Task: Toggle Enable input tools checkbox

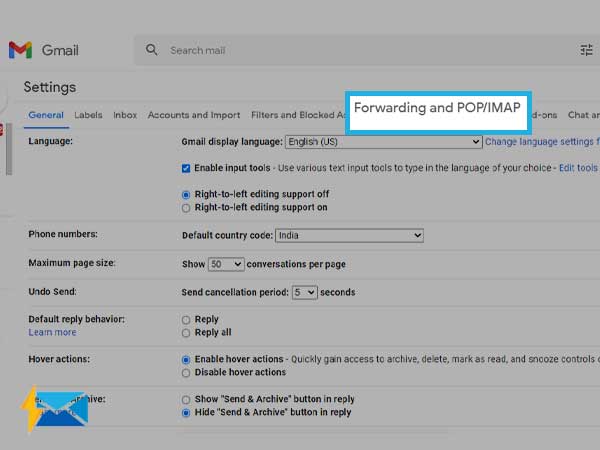Action: (186, 168)
